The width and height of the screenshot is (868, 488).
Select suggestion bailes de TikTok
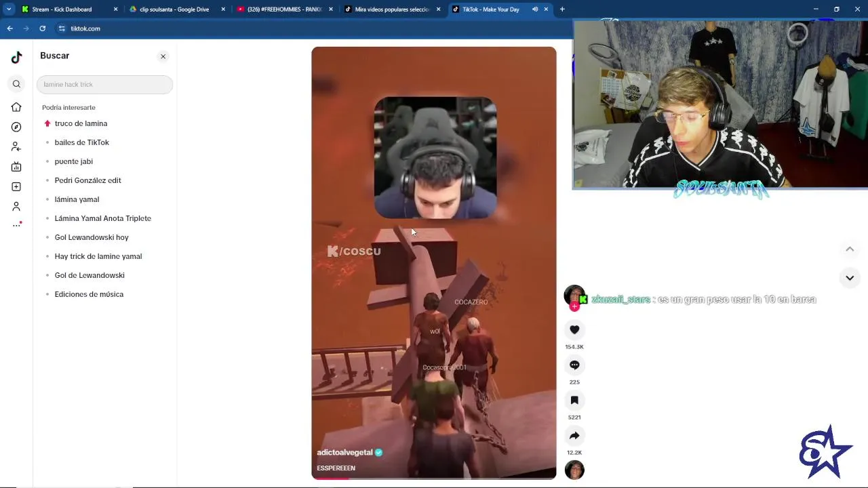click(81, 142)
